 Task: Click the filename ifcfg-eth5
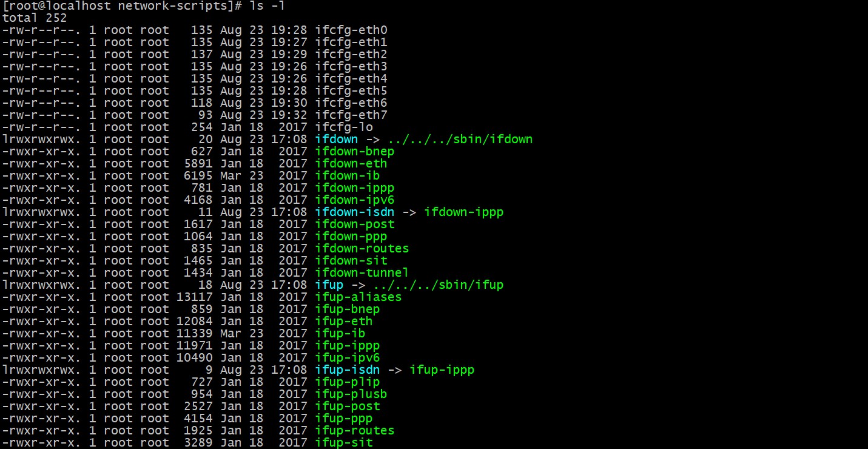click(351, 91)
